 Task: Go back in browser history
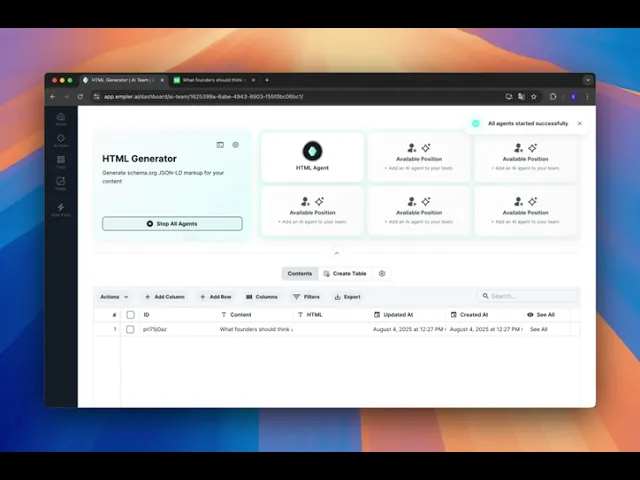tap(53, 97)
